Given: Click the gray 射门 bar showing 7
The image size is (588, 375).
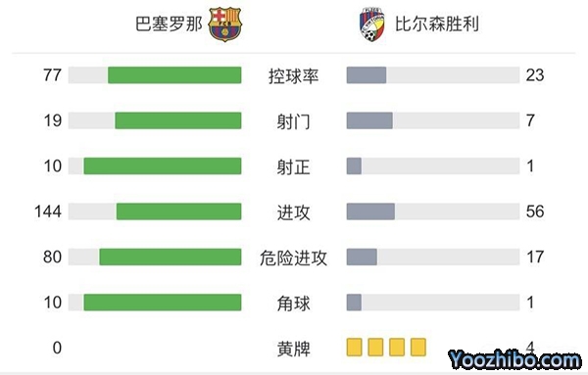Looking at the screenshot, I should (x=369, y=120).
